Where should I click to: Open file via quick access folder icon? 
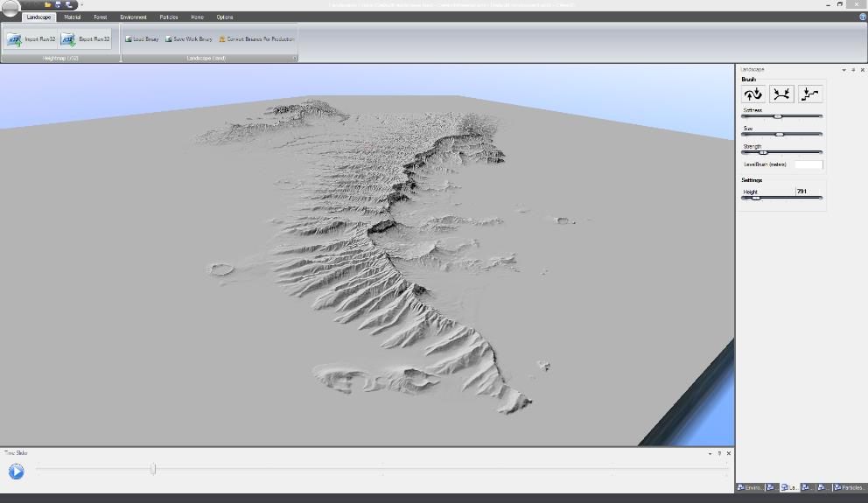(x=48, y=4)
